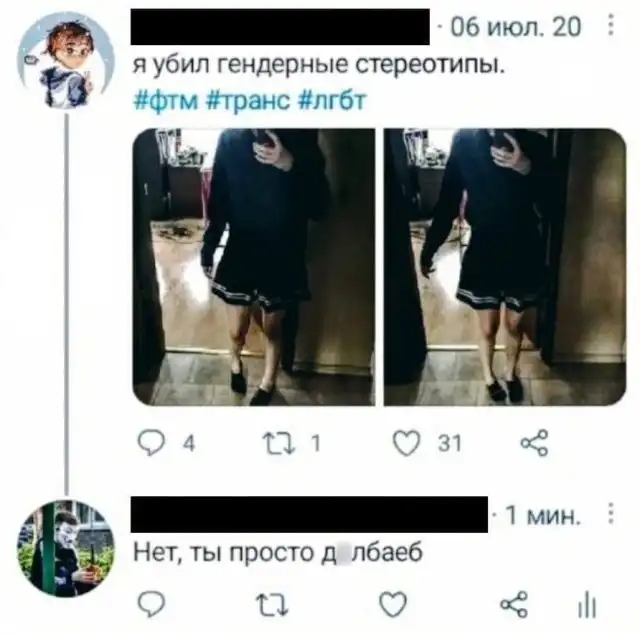View the right mirror selfie photo

point(505,267)
